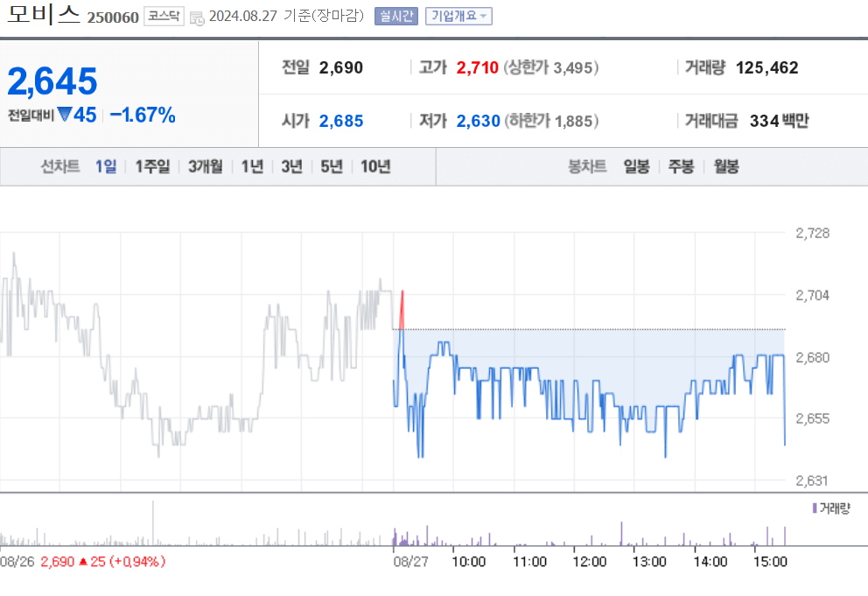Click the 12:00 time axis label

point(590,562)
